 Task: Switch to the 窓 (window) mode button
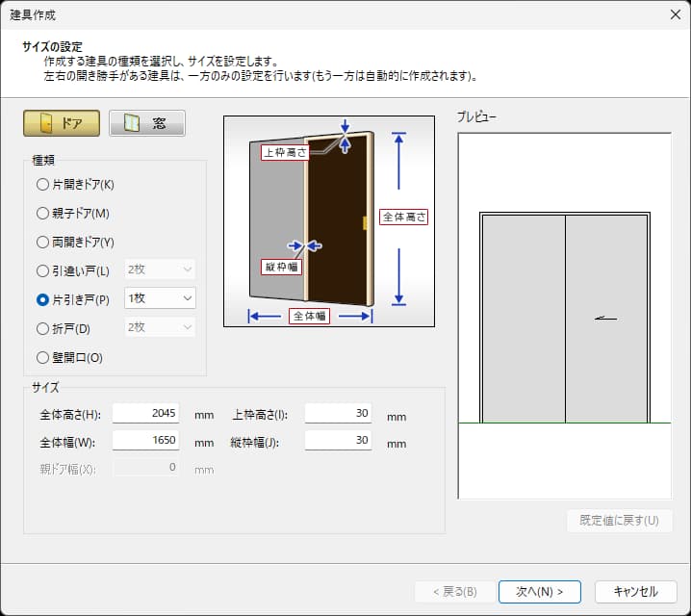coord(146,123)
